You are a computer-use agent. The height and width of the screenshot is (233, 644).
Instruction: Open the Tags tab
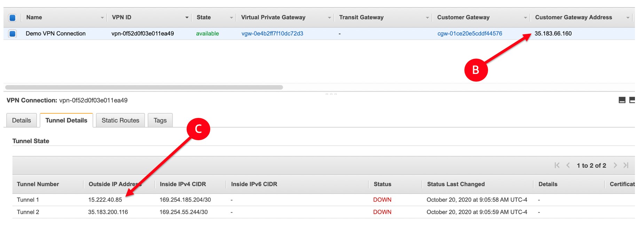(x=160, y=120)
